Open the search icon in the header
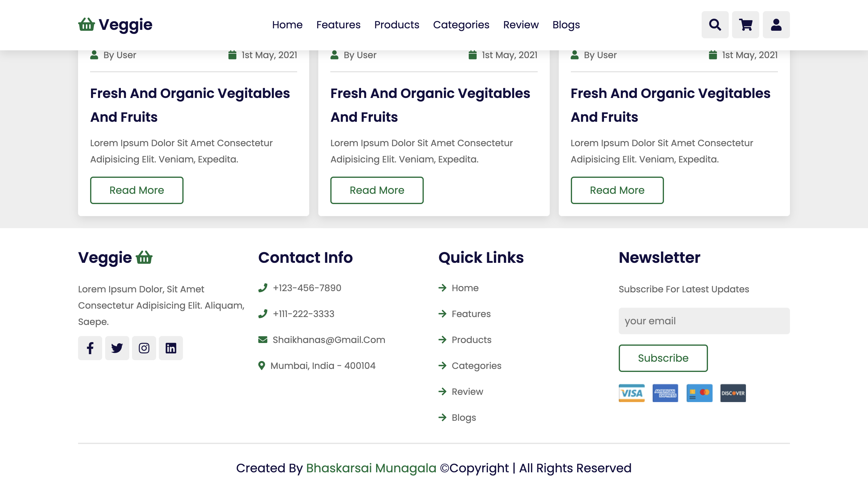Viewport: 868px width, 494px height. pos(714,24)
